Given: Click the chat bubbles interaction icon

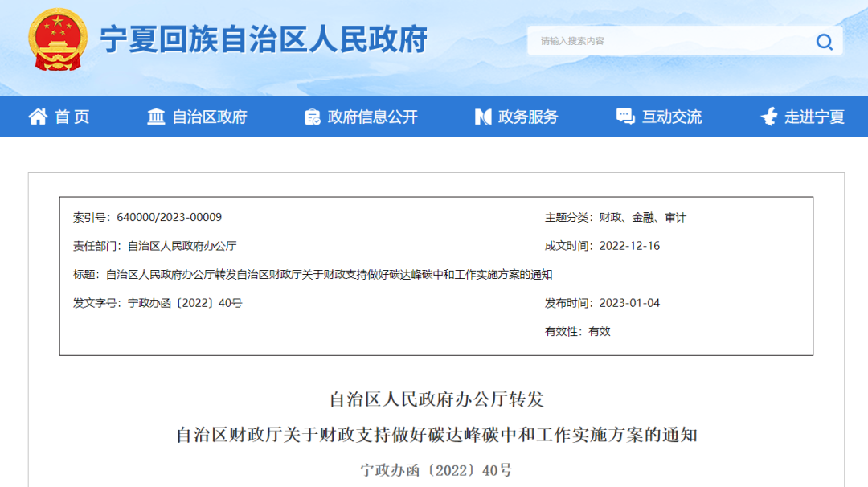Looking at the screenshot, I should (x=625, y=117).
